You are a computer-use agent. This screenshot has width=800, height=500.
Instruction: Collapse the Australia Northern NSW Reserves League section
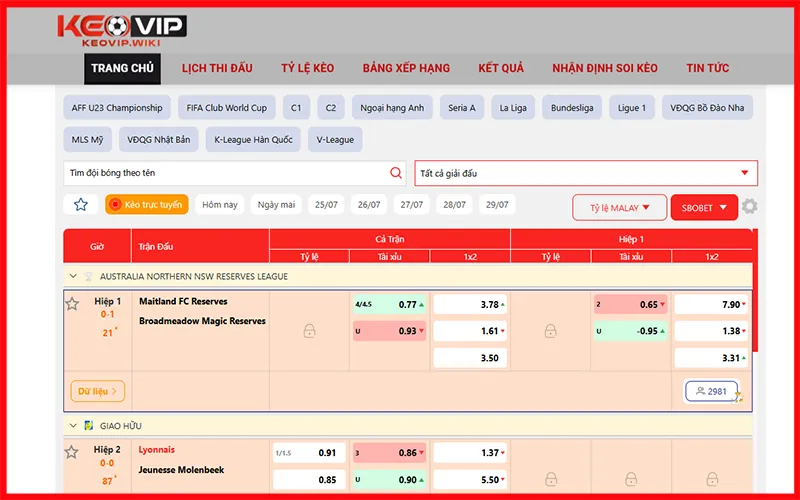73,276
